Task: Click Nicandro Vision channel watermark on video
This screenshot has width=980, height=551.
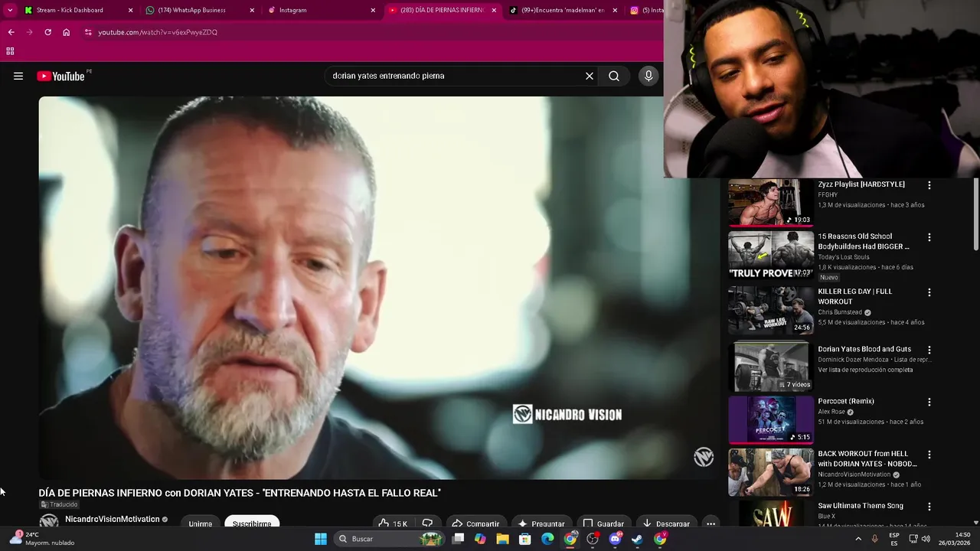Action: (704, 457)
